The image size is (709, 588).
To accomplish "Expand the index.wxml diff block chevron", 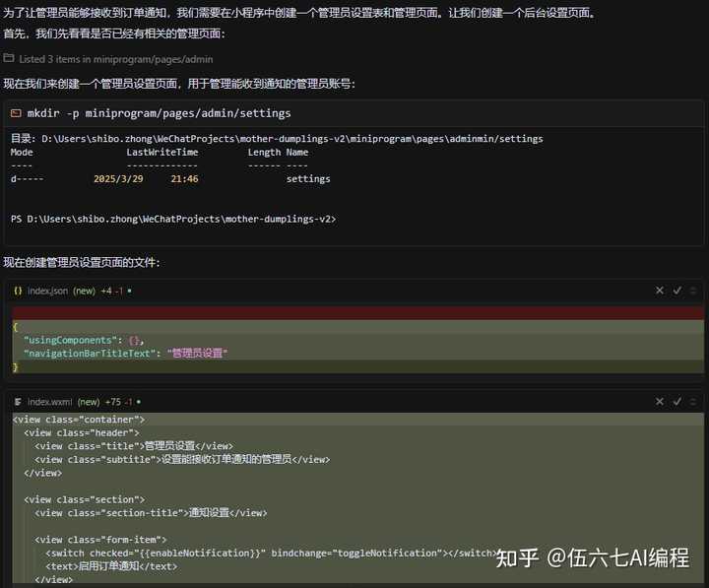I will (693, 402).
